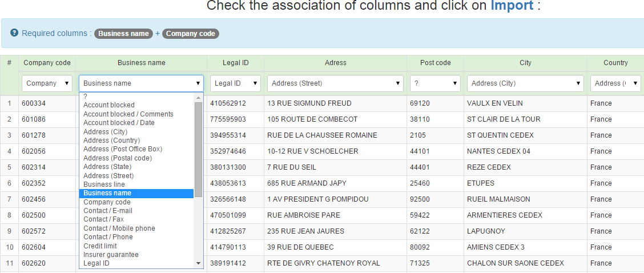
Task: Open the Post code mapping dropdown
Action: [435, 83]
